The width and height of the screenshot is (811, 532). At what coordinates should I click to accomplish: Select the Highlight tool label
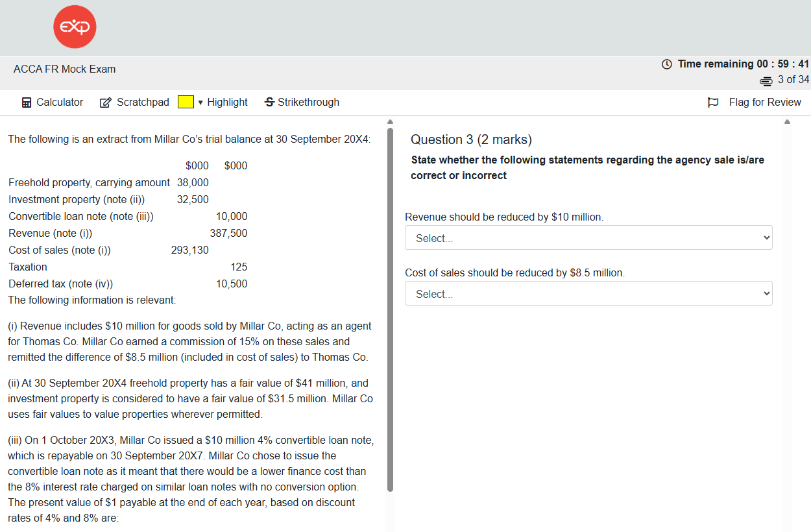pyautogui.click(x=227, y=102)
